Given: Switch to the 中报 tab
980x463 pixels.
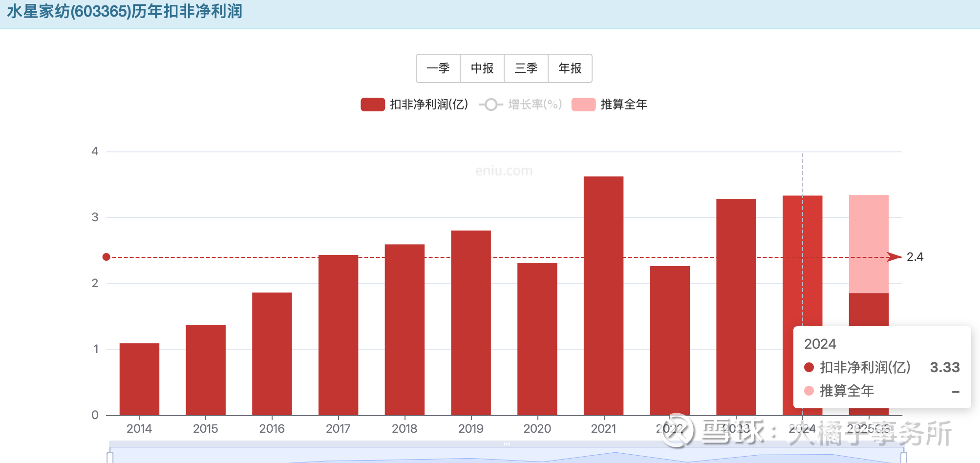Looking at the screenshot, I should coord(482,68).
